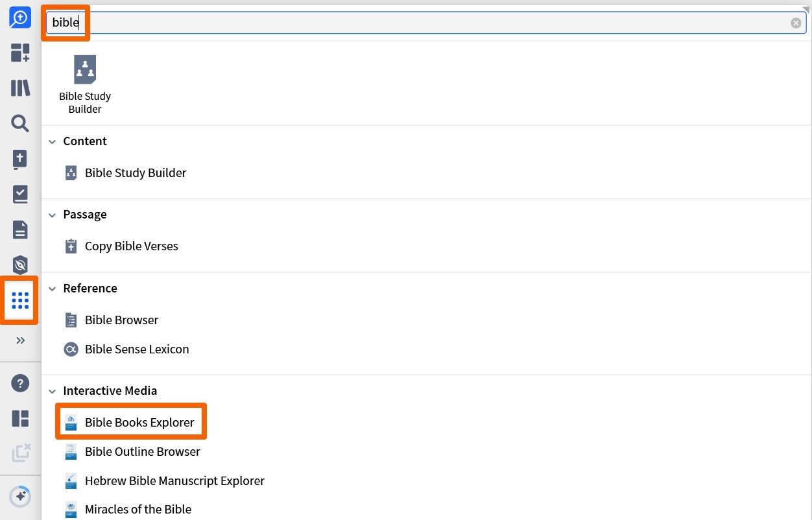Open the Search magnifier icon in sidebar
The image size is (812, 520).
click(20, 123)
